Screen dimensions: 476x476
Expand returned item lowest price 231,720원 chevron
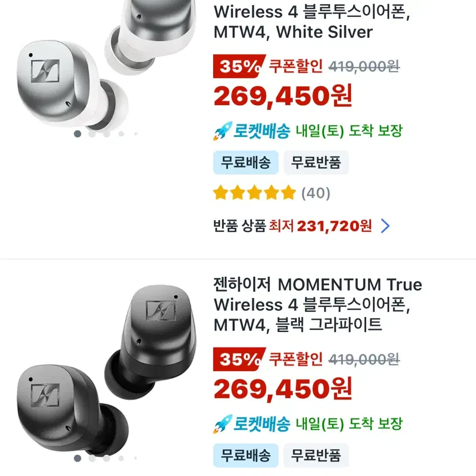click(385, 226)
